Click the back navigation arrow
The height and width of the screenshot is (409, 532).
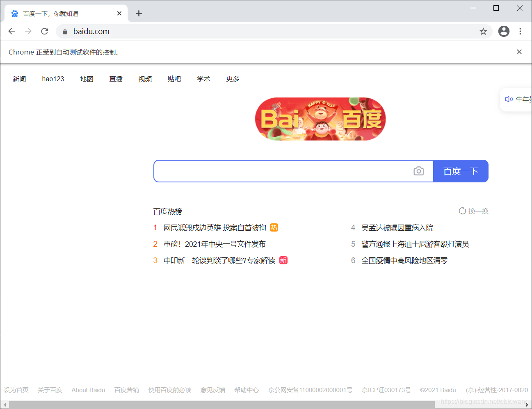tap(11, 31)
